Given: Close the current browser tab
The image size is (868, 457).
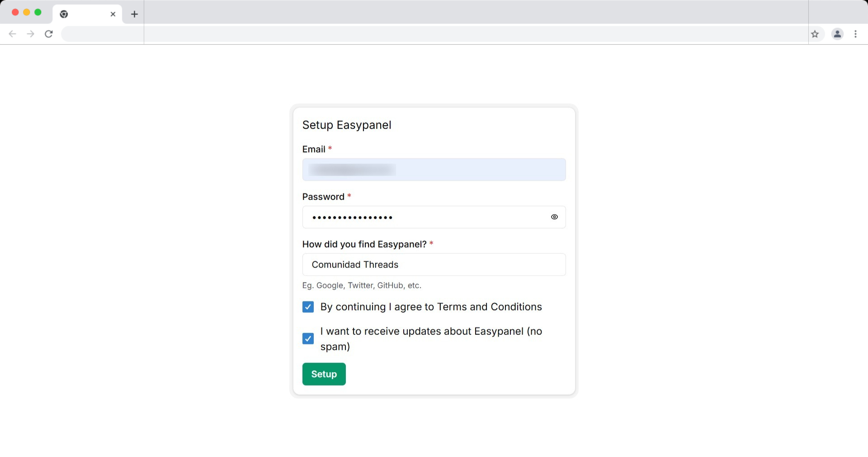Looking at the screenshot, I should tap(113, 14).
